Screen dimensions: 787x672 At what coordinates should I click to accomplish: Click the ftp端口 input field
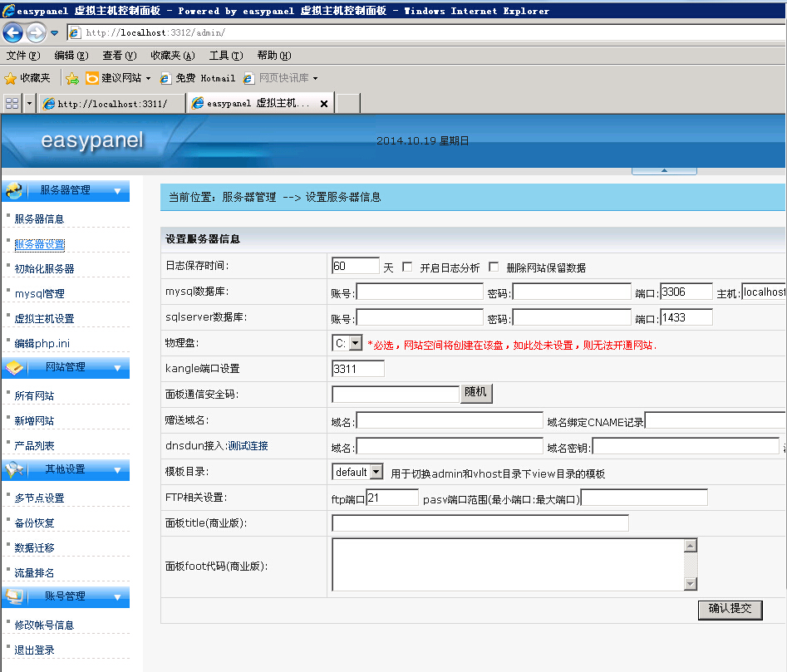[392, 498]
